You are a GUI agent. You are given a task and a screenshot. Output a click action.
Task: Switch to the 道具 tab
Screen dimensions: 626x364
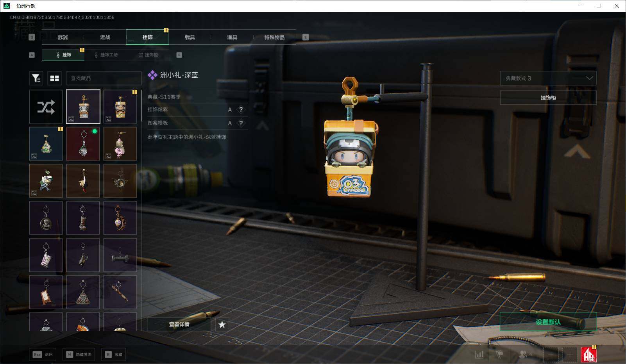click(x=232, y=37)
